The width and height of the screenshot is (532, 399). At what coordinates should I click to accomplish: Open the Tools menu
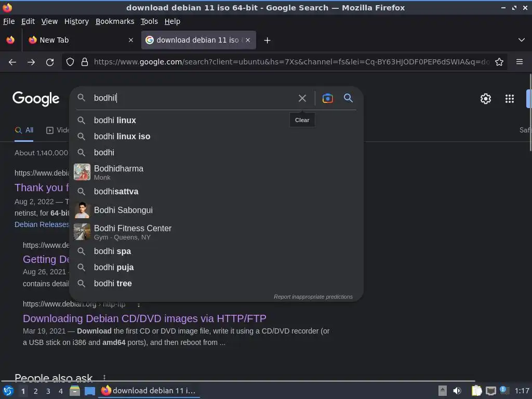click(149, 21)
